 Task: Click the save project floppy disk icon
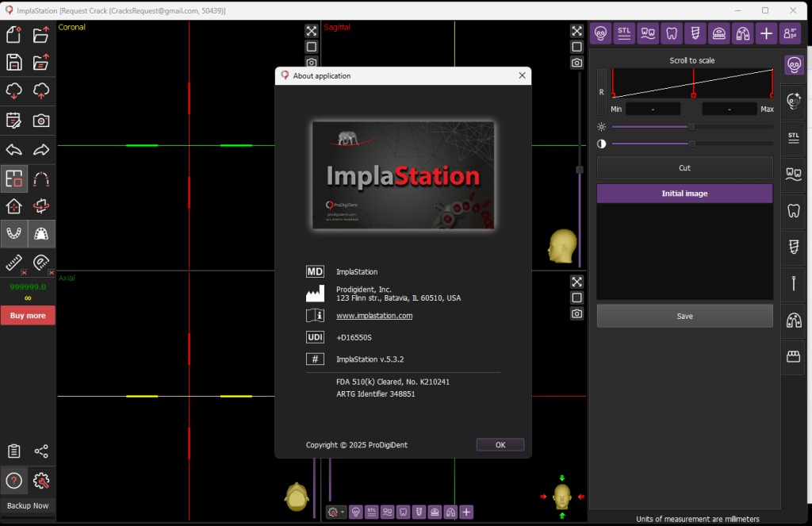pos(13,63)
